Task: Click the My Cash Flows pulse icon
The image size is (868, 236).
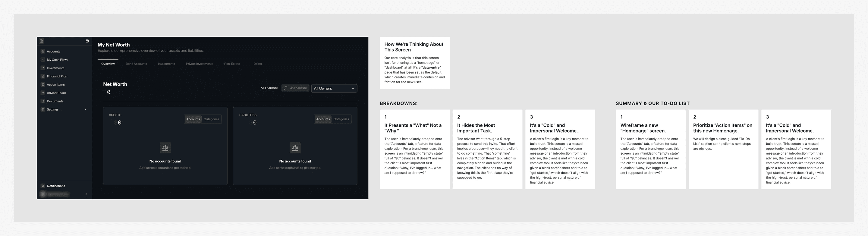Action: [43, 60]
